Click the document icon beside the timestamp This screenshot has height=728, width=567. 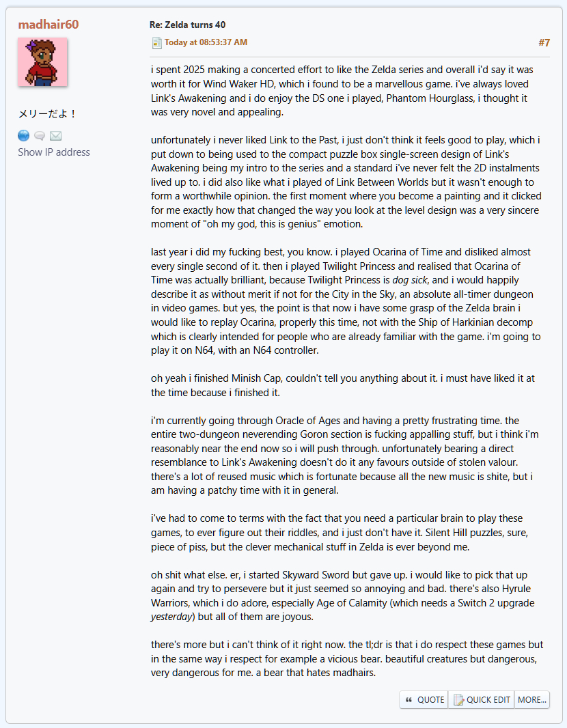point(156,43)
